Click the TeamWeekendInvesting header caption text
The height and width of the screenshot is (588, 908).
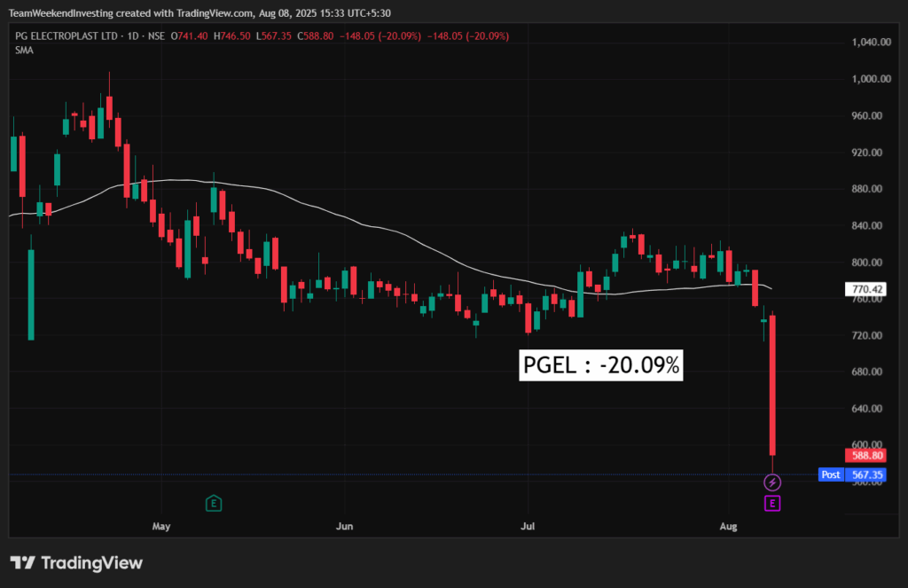[200, 12]
